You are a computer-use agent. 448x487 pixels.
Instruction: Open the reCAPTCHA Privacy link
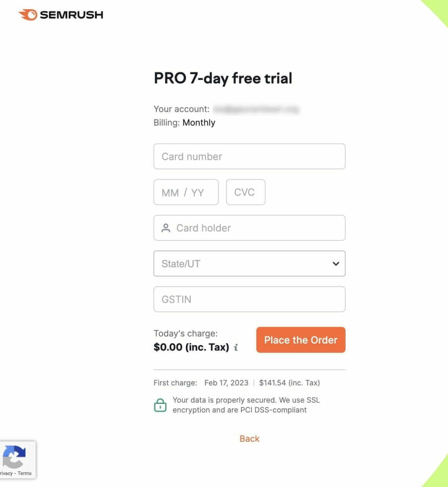click(x=6, y=473)
